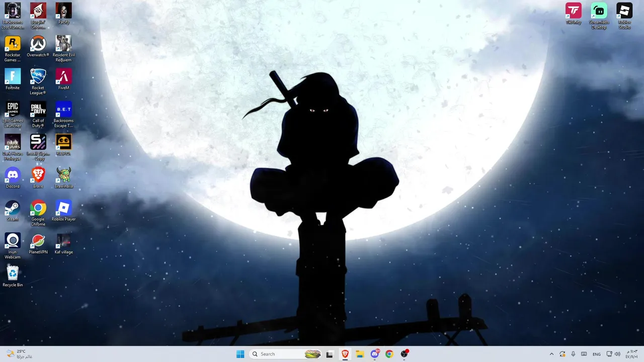The width and height of the screenshot is (644, 362).
Task: Open weather widget showing 25°C
Action: click(20, 354)
